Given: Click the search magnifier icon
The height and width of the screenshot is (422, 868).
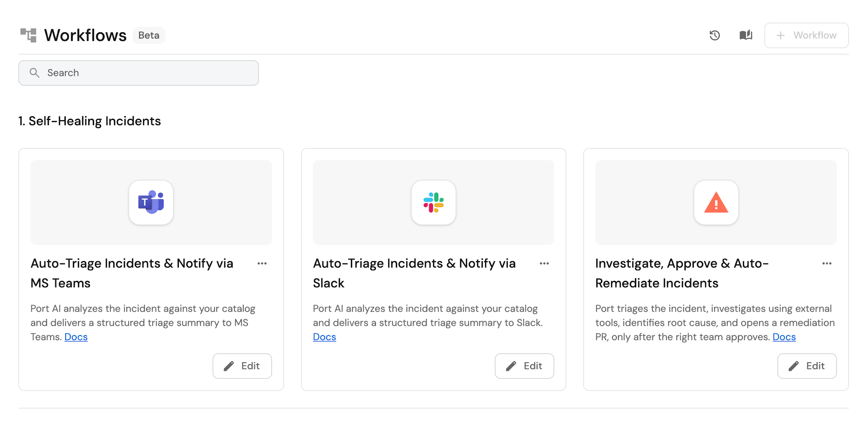Looking at the screenshot, I should 34,73.
